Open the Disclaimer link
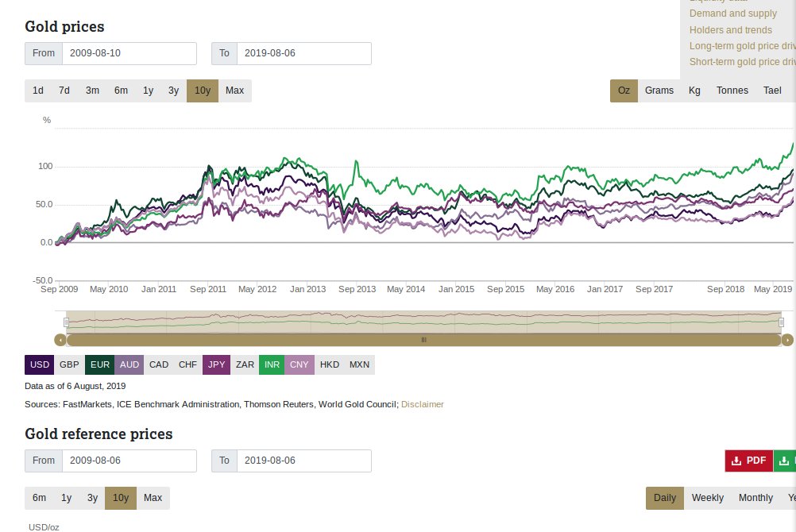The height and width of the screenshot is (532, 796). pyautogui.click(x=422, y=404)
